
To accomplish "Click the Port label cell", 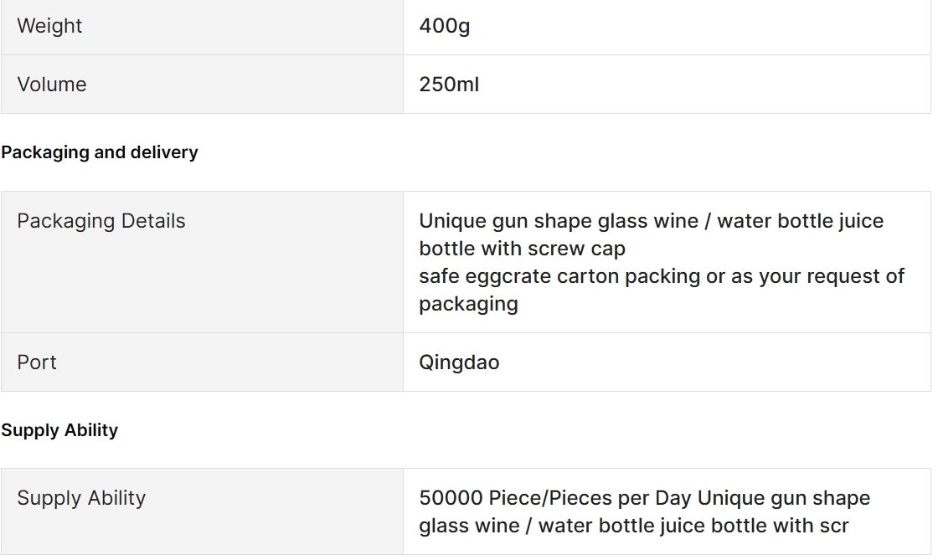I will click(202, 362).
